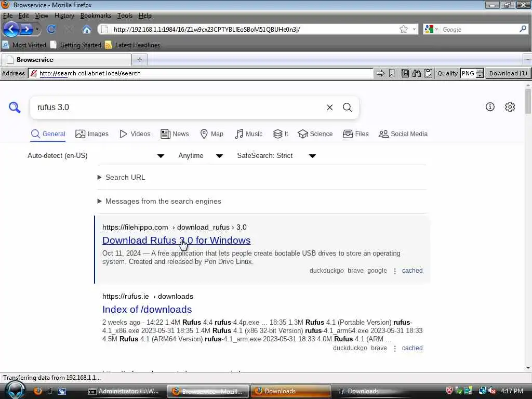
Task: Open the Latest Headlines feed
Action: [x=132, y=45]
